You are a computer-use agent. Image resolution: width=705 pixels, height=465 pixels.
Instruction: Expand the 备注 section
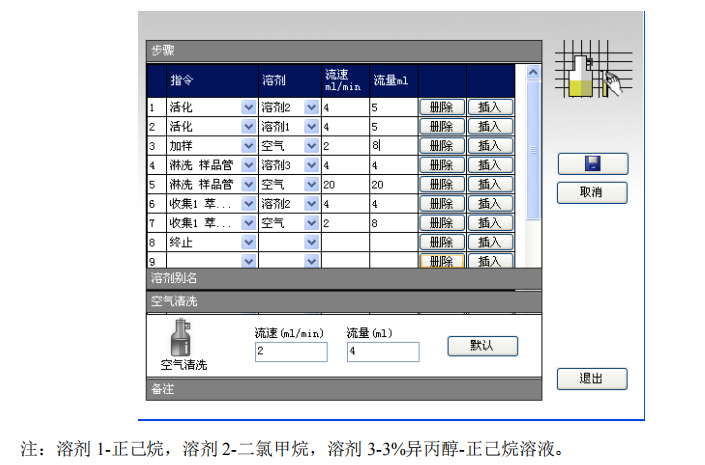344,389
